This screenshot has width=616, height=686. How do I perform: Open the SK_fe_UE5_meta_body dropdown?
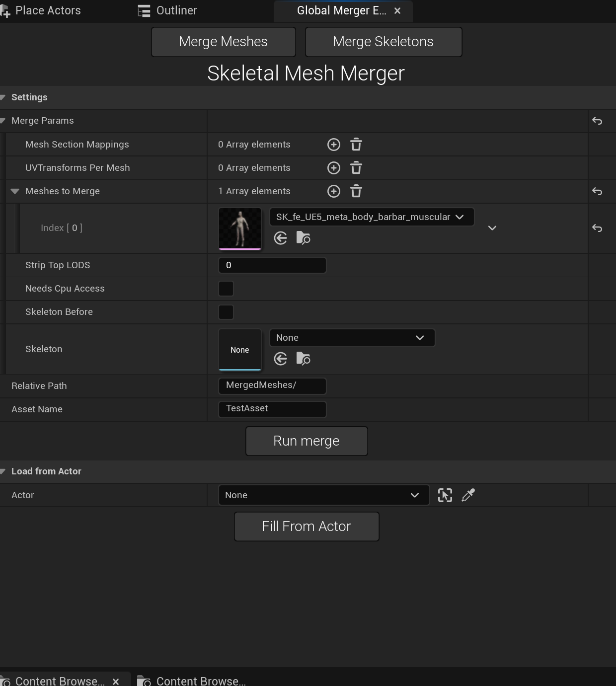pos(372,217)
